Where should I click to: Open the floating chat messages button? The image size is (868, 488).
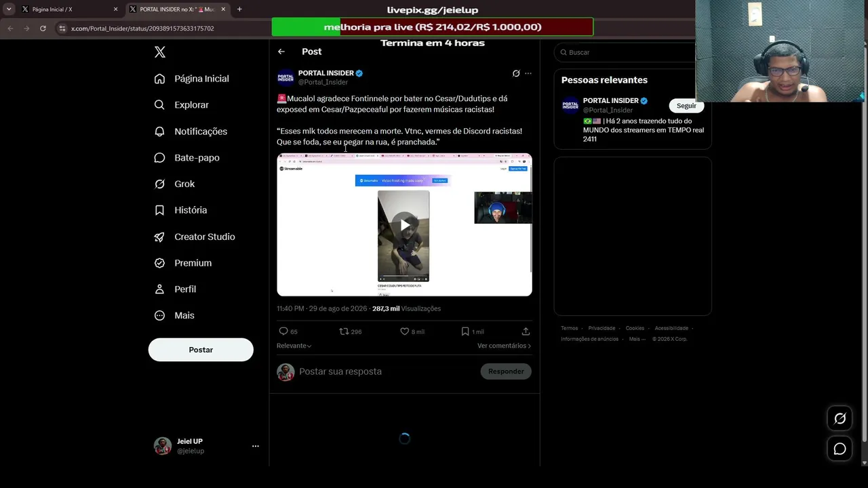click(840, 449)
